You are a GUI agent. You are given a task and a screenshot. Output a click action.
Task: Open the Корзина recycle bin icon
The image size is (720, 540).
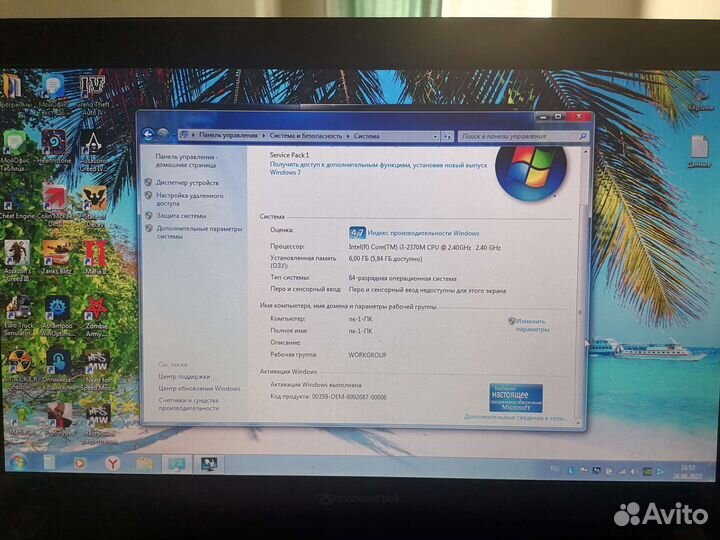pos(700,94)
